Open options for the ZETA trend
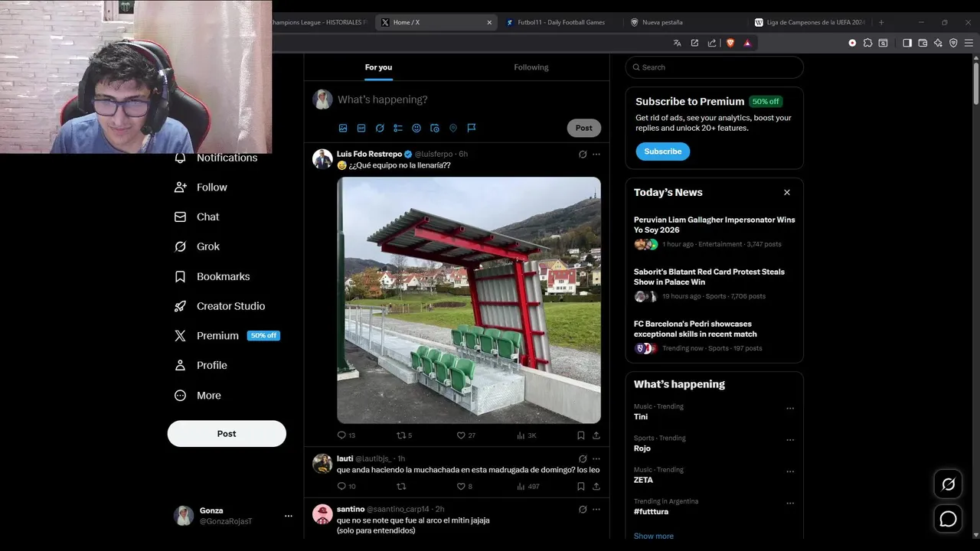980x551 pixels. [x=790, y=471]
